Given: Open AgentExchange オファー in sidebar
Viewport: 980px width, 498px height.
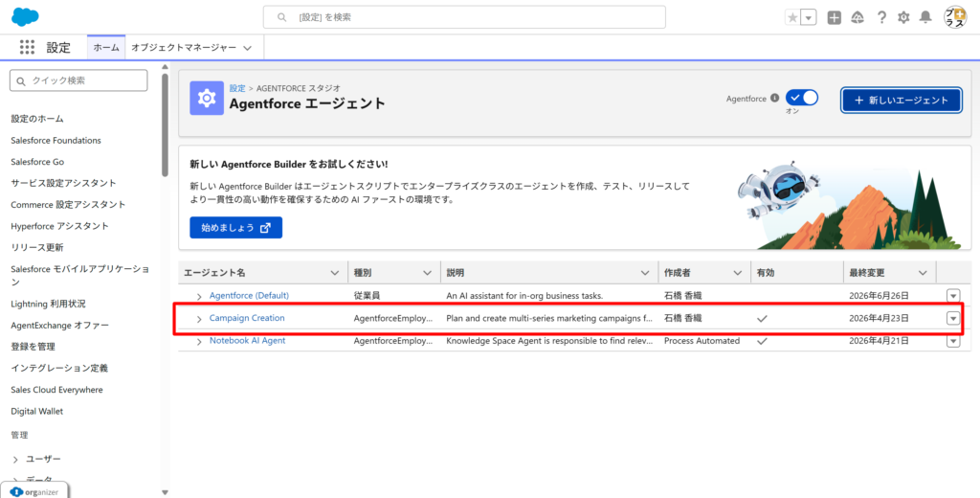Looking at the screenshot, I should click(59, 326).
